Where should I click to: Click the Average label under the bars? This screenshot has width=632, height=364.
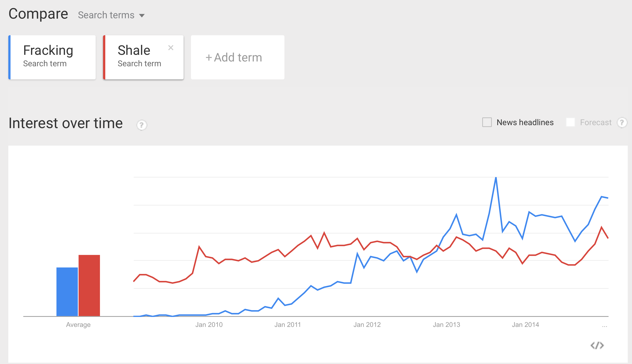click(78, 325)
